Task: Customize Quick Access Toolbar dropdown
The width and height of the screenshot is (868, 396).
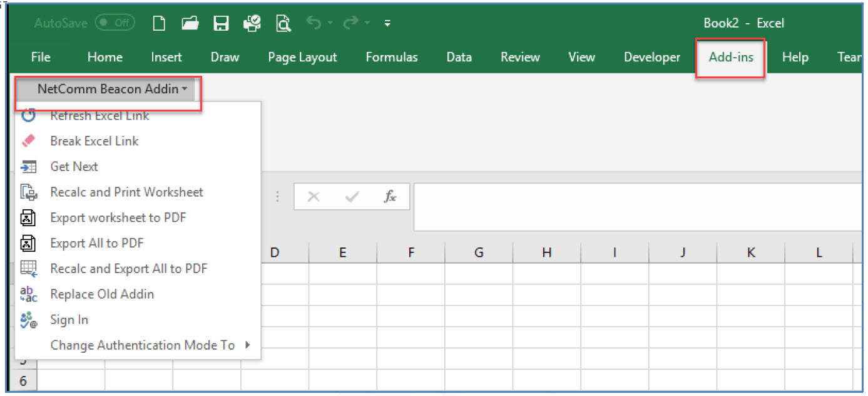Action: [x=387, y=24]
